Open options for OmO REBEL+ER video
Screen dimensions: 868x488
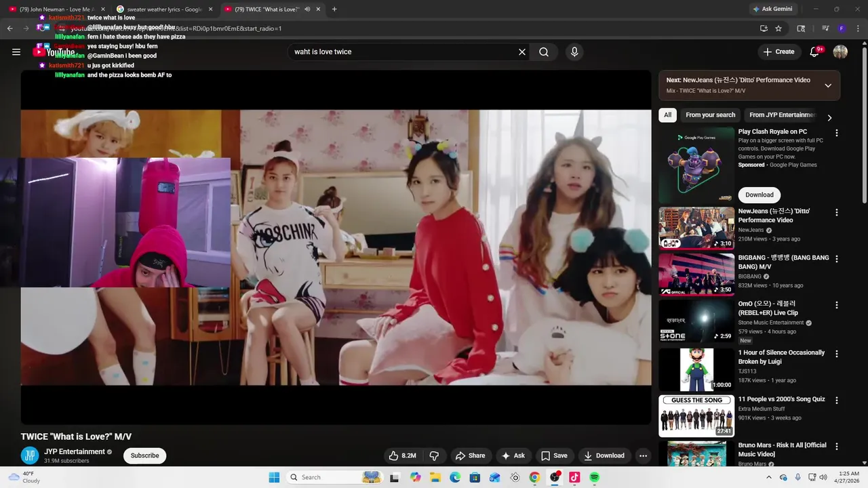coord(837,306)
